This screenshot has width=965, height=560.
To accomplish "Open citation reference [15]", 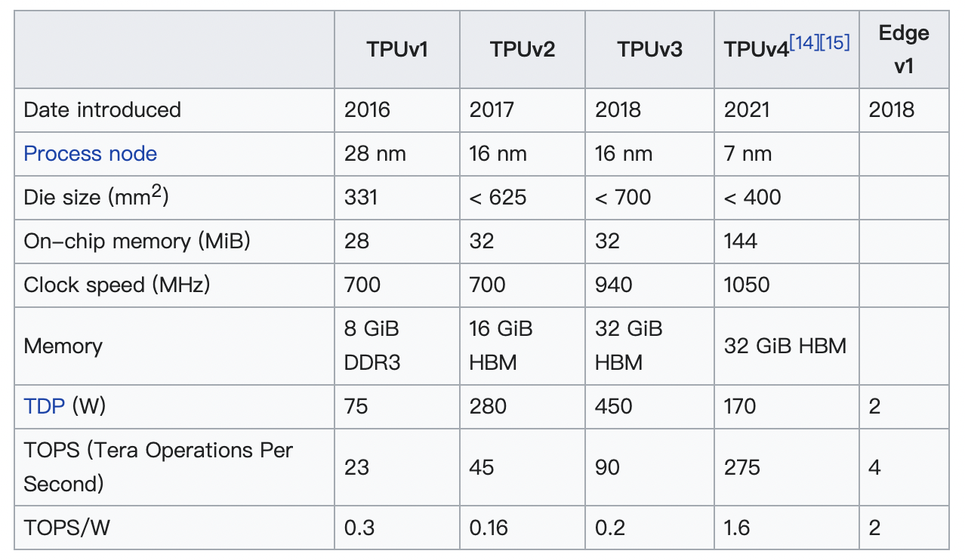I will tap(835, 43).
